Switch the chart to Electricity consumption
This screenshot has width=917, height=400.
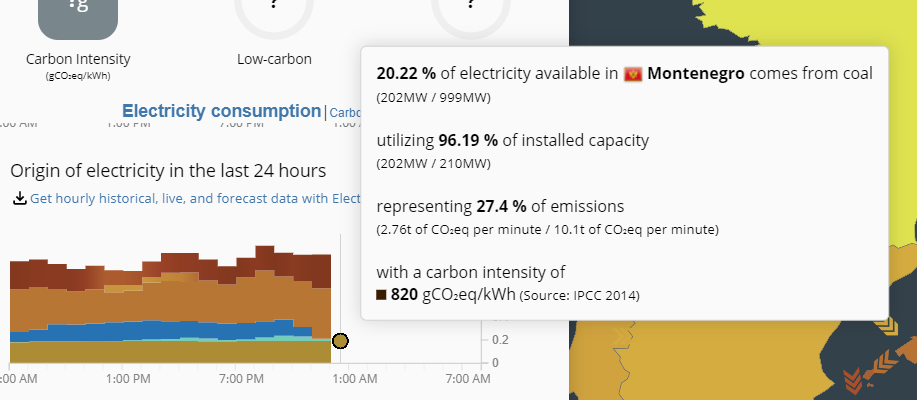pyautogui.click(x=221, y=111)
